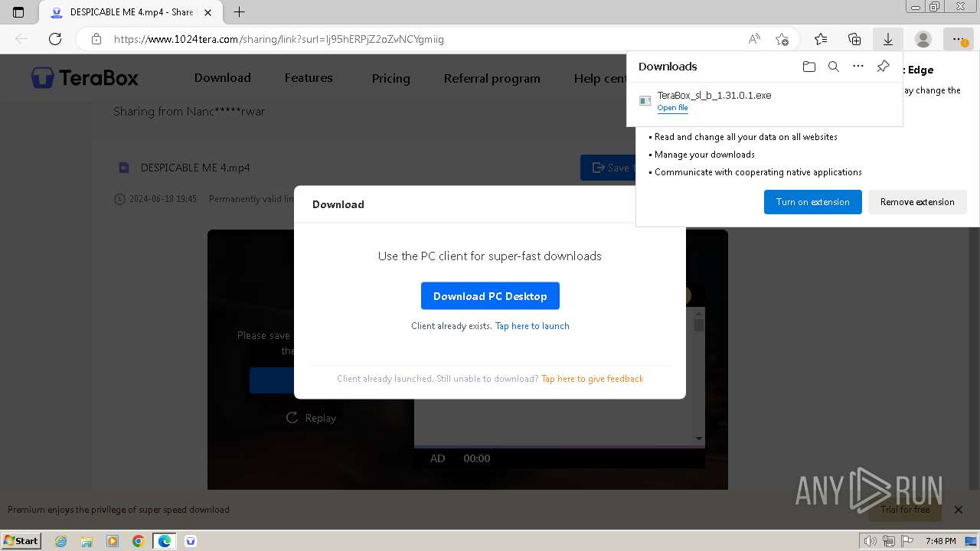The width and height of the screenshot is (980, 551).
Task: Refresh the current page
Action: coord(55,39)
